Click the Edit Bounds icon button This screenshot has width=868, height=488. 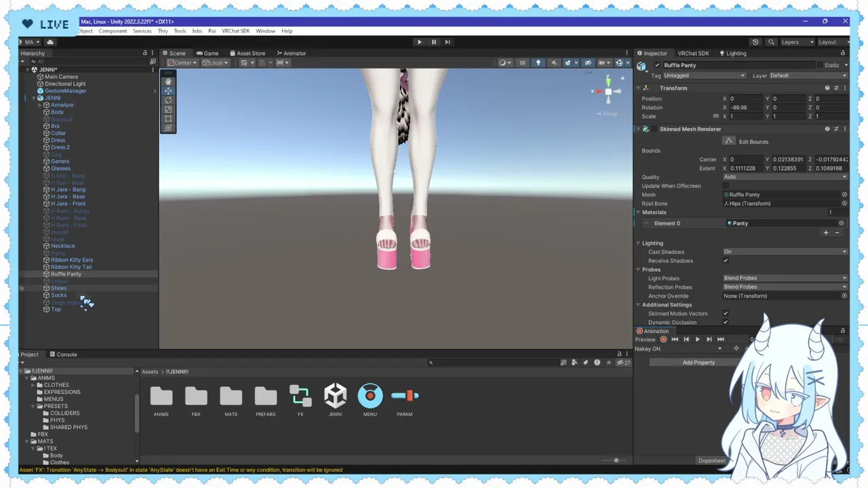point(729,141)
